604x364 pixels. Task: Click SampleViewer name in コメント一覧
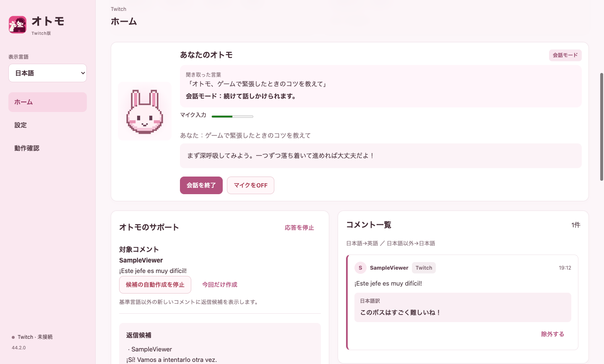coord(389,268)
